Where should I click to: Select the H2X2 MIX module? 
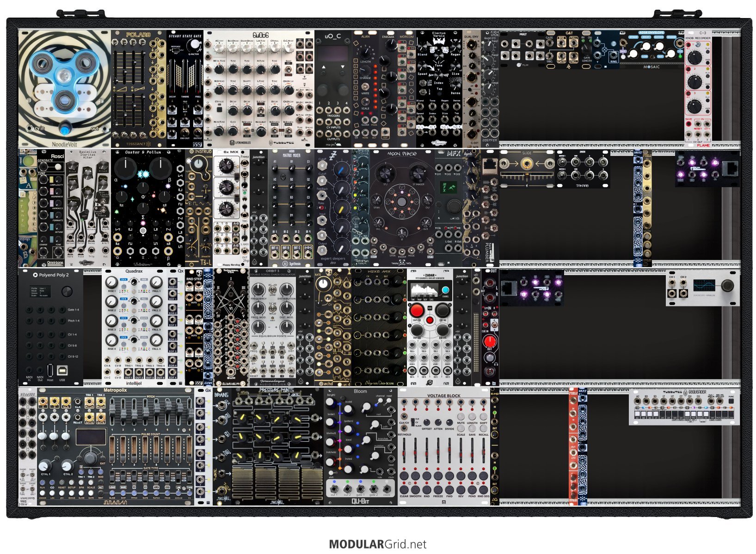(x=379, y=327)
